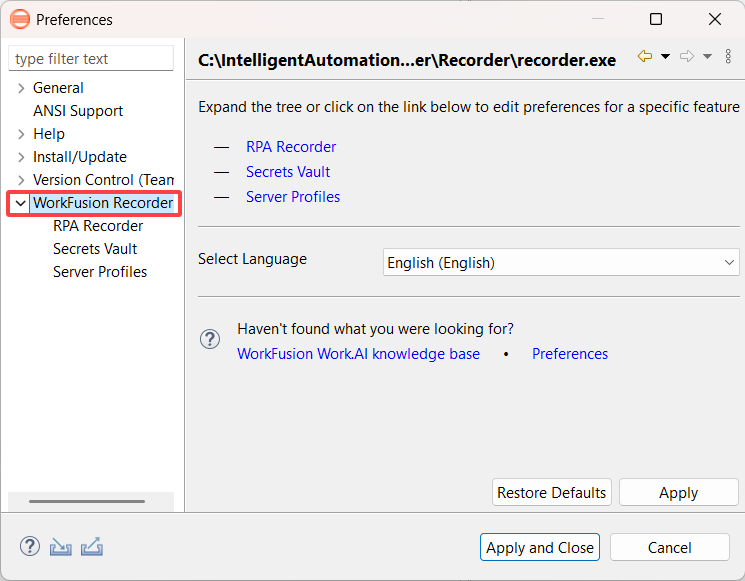
Task: Focus the type filter text field
Action: point(91,58)
